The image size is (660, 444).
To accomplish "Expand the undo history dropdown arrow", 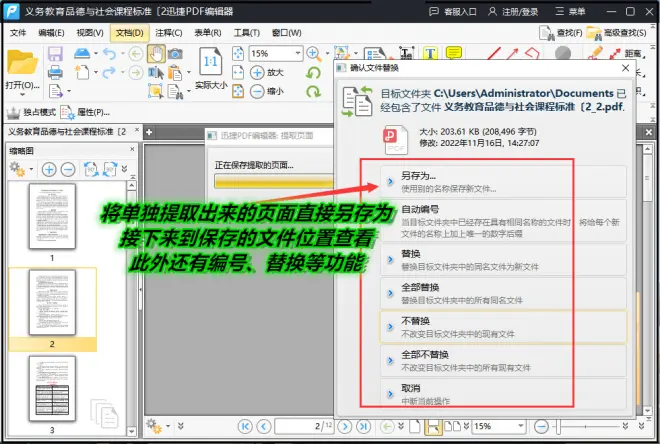I will pyautogui.click(x=122, y=53).
